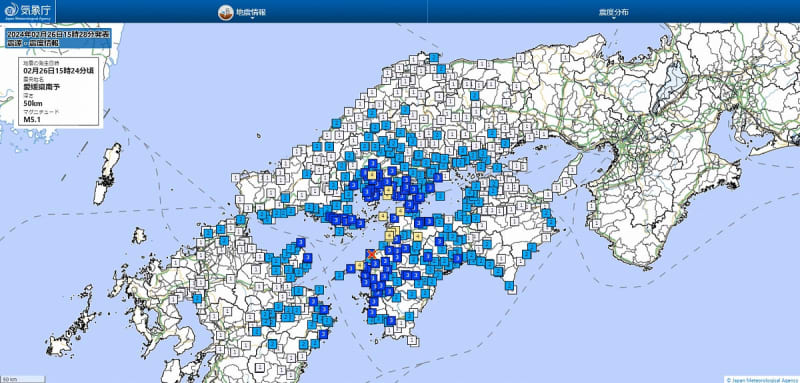800x383 pixels.
Task: Click the yellow 4 marker in the northern dark blue cluster
Action: tap(372, 175)
